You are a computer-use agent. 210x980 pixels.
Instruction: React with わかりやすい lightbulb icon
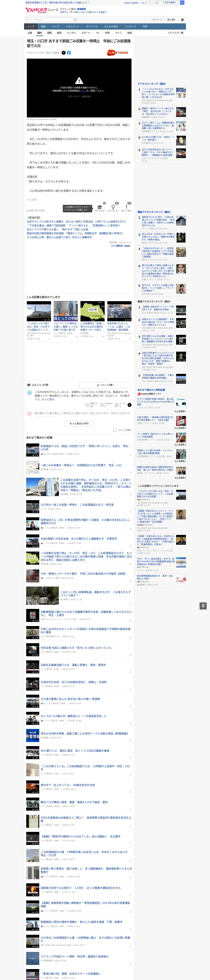click(x=113, y=207)
